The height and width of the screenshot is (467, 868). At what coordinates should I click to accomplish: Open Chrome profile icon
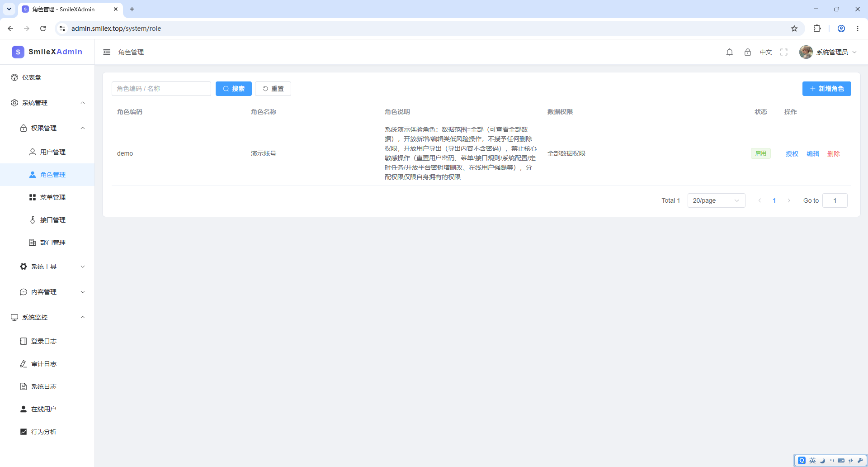tap(841, 29)
